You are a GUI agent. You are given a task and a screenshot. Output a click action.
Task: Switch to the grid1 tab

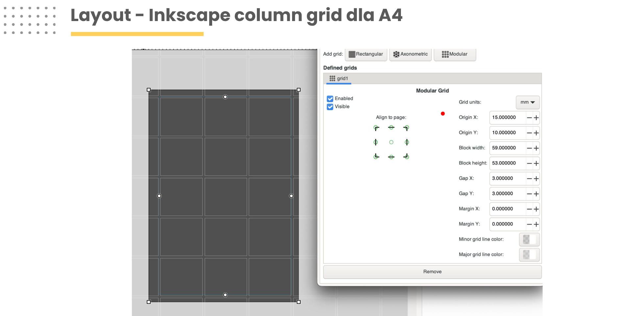(339, 78)
